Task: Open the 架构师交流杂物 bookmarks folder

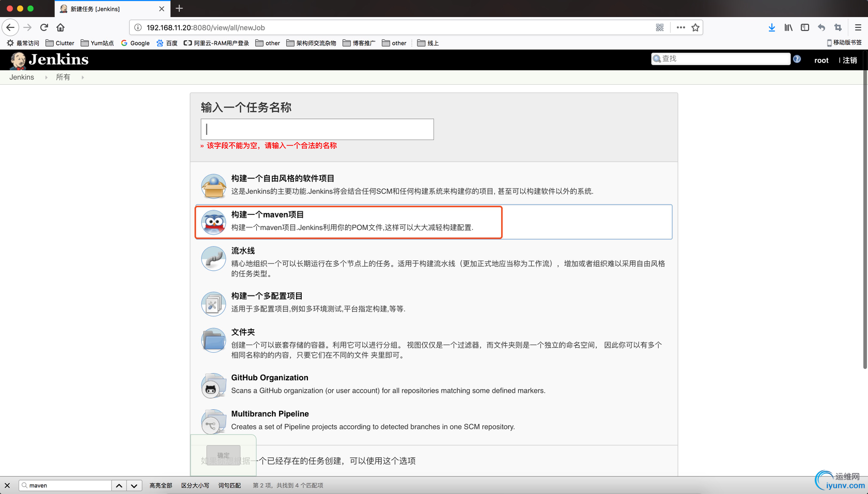Action: (x=311, y=43)
